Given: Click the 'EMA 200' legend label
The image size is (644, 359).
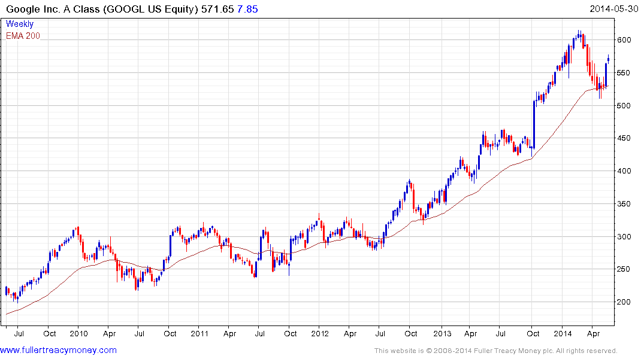Looking at the screenshot, I should pos(23,36).
